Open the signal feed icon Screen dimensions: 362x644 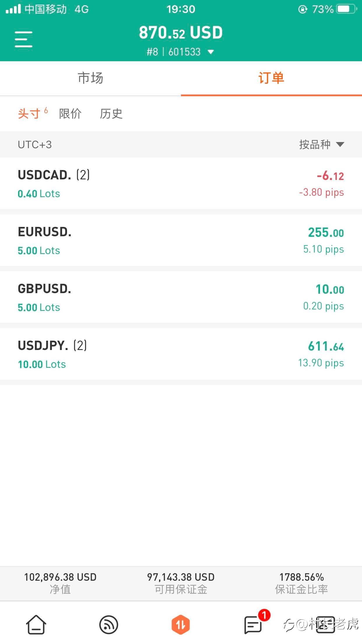tap(108, 624)
